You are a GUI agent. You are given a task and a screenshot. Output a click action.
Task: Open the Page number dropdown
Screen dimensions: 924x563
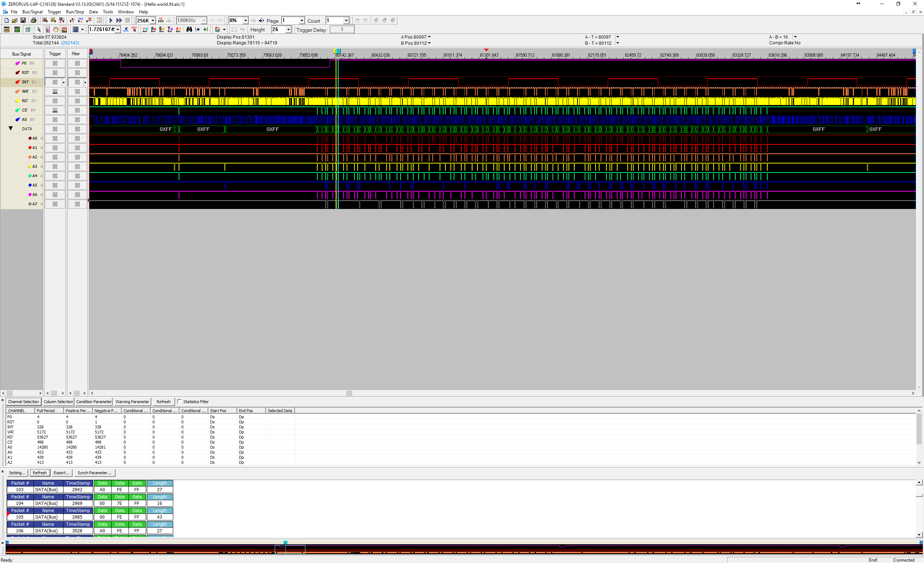(301, 21)
